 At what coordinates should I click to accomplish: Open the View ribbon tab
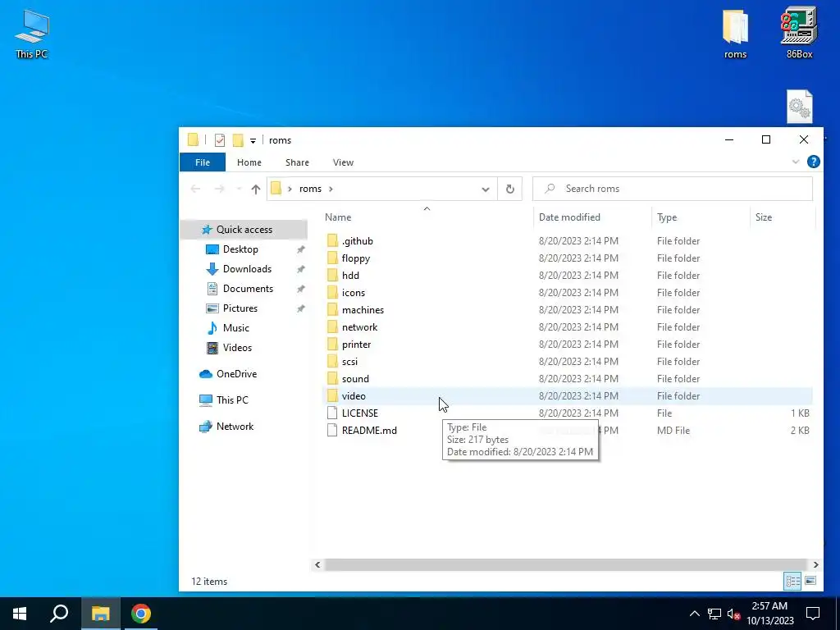(x=343, y=162)
